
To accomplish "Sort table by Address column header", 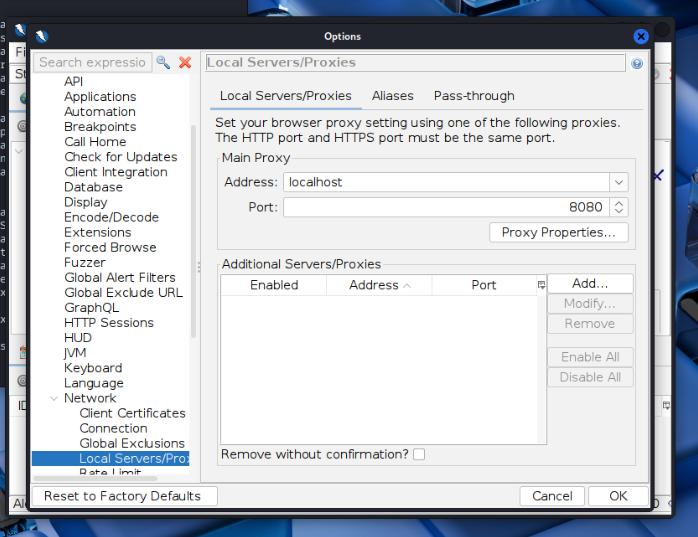I will (x=379, y=285).
